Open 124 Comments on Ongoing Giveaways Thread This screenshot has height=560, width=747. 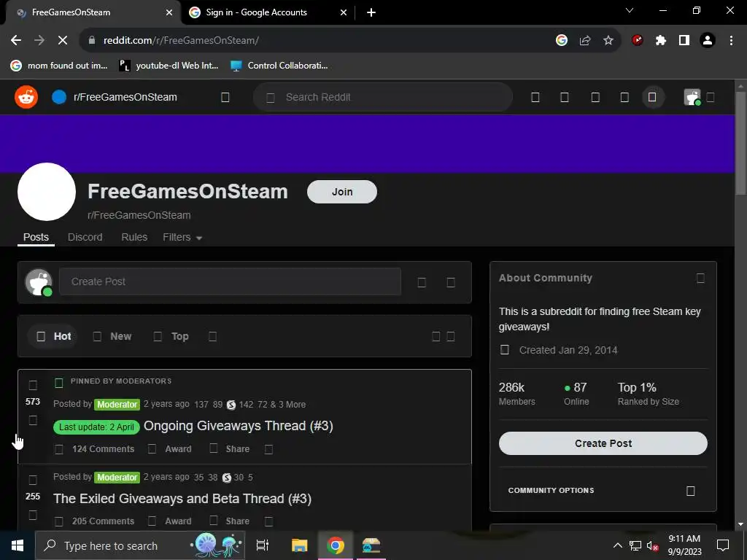[x=95, y=449]
